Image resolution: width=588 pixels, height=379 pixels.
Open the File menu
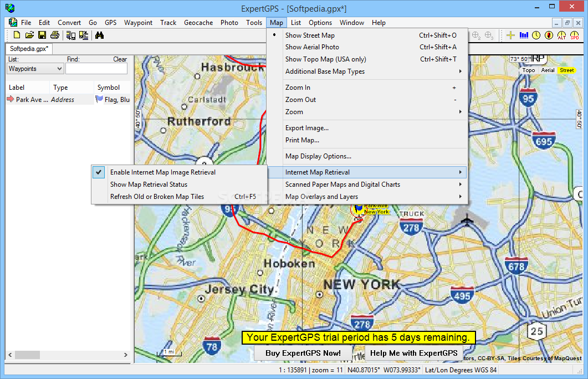(x=26, y=23)
